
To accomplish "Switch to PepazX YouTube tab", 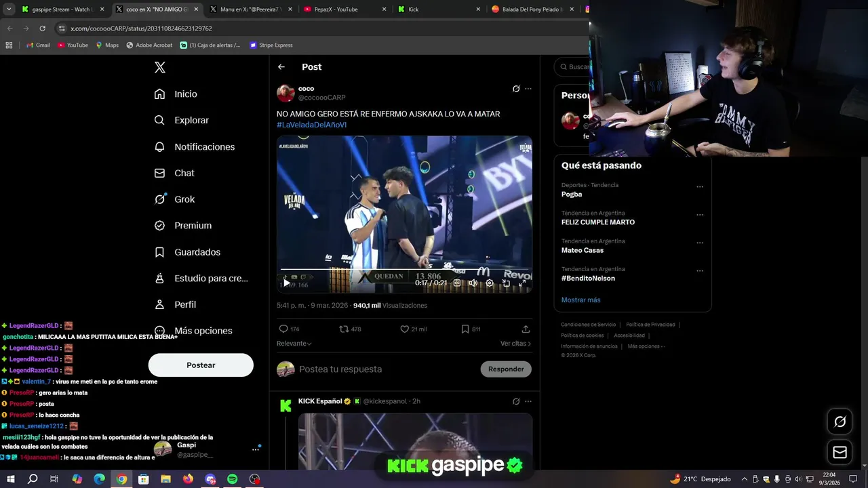I will tap(344, 9).
